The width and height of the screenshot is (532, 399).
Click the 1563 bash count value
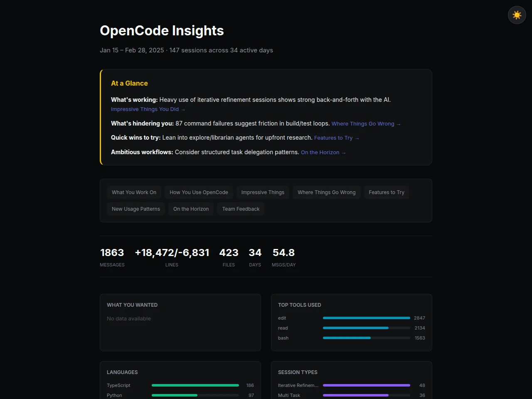pyautogui.click(x=420, y=338)
